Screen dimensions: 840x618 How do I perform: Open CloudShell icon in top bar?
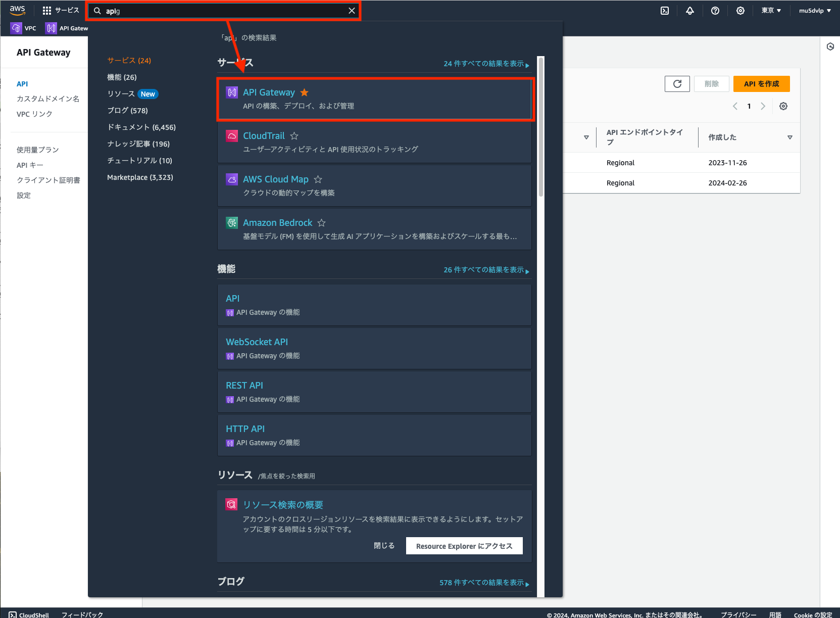pyautogui.click(x=665, y=11)
